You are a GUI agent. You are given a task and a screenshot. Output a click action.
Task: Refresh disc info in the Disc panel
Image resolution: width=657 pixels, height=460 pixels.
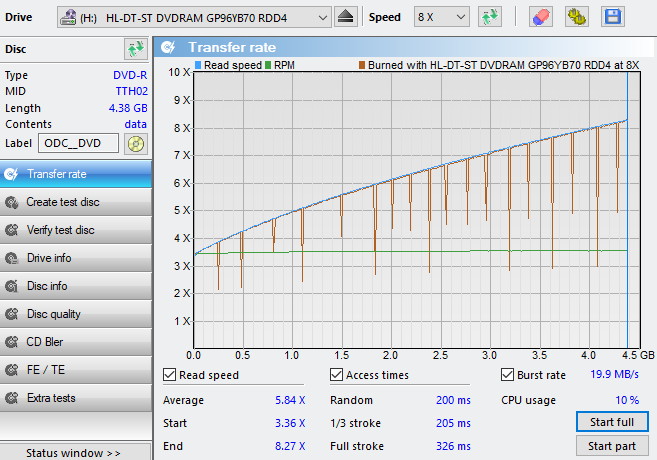(135, 49)
